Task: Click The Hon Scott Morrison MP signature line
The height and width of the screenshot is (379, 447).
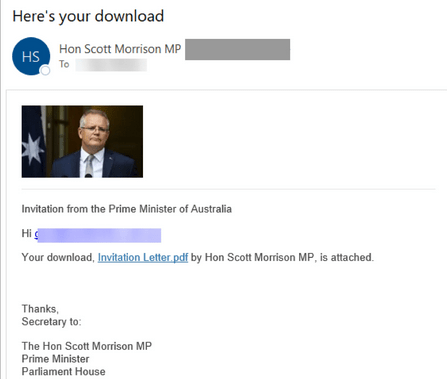Action: pos(87,346)
